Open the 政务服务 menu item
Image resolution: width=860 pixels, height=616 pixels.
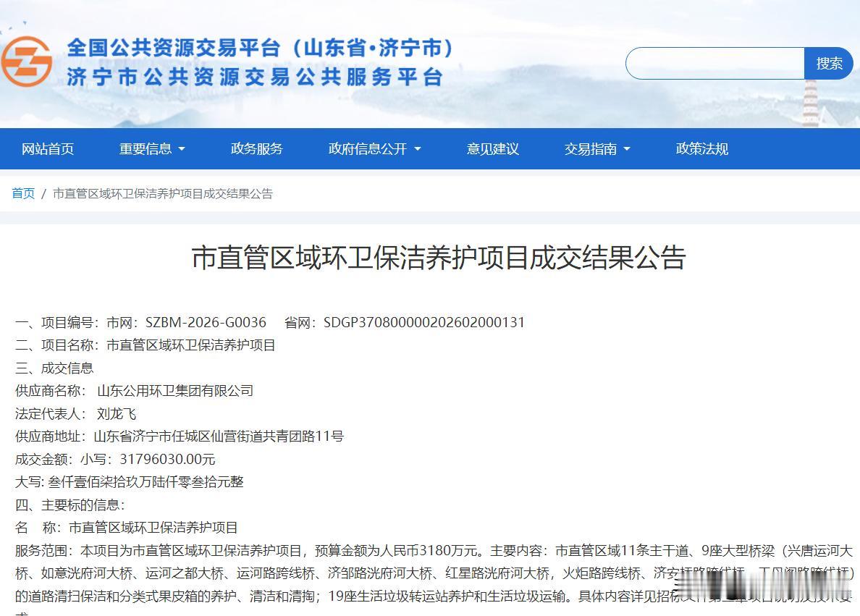click(257, 148)
